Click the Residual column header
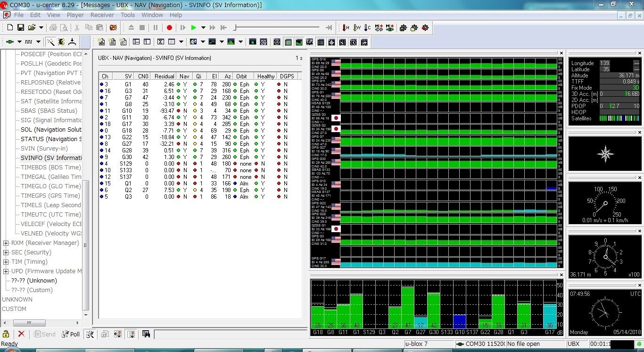The image size is (644, 352). (x=164, y=76)
